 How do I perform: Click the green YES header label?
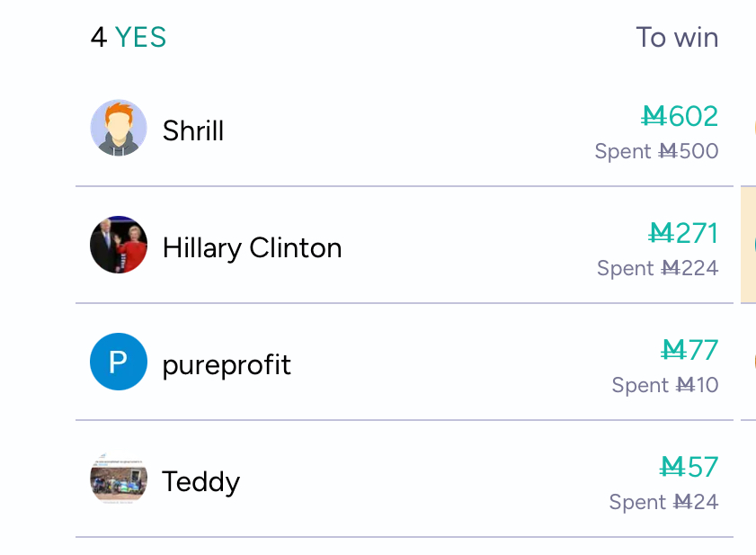(140, 38)
